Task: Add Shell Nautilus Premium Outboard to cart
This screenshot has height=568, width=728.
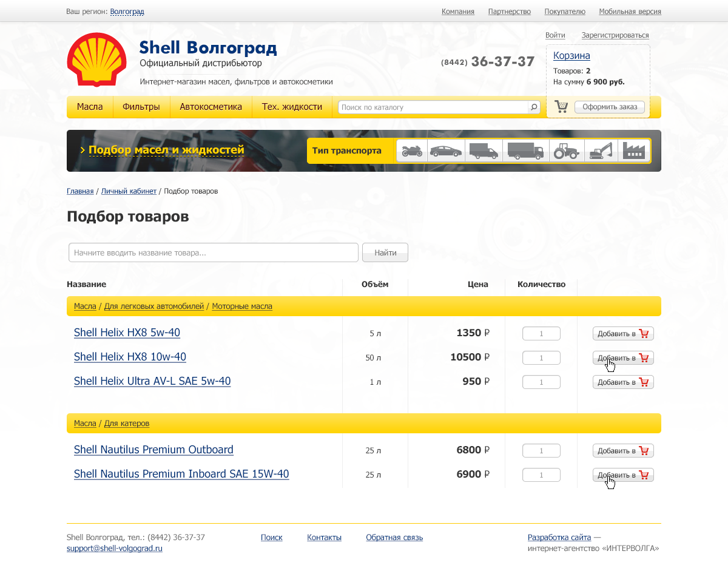Action: (623, 451)
